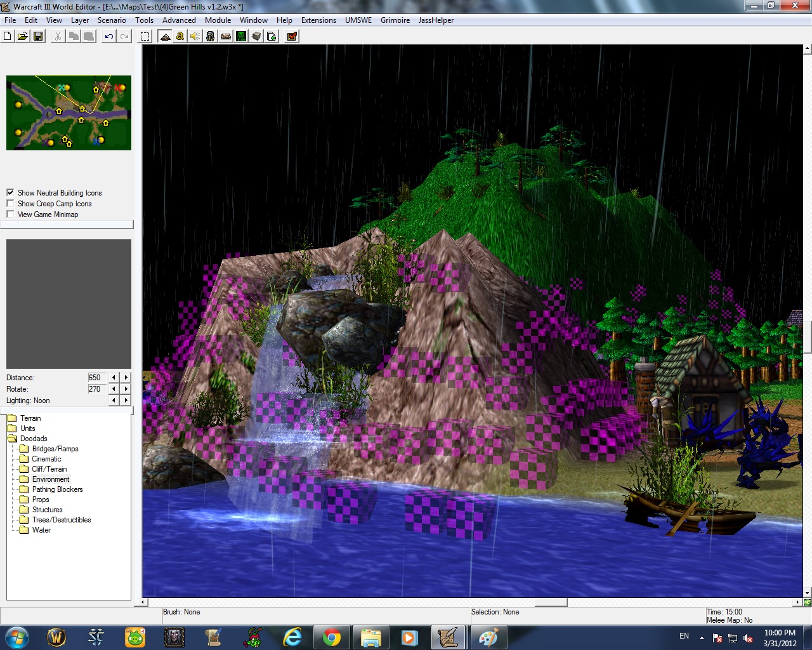Viewport: 812px width, 650px height.
Task: Open the Object Editor helmet icon
Action: click(x=211, y=36)
